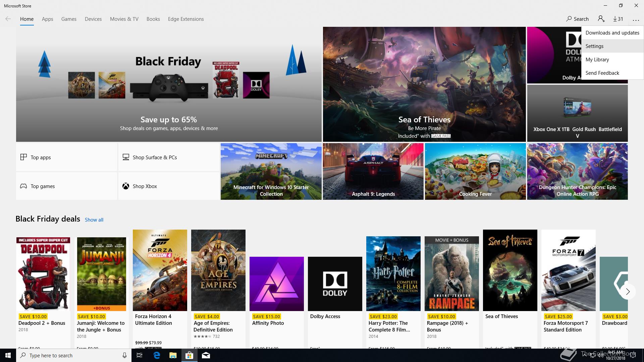Click SAVE $25.00 badge on Forza Motorsport 7

coord(558,316)
